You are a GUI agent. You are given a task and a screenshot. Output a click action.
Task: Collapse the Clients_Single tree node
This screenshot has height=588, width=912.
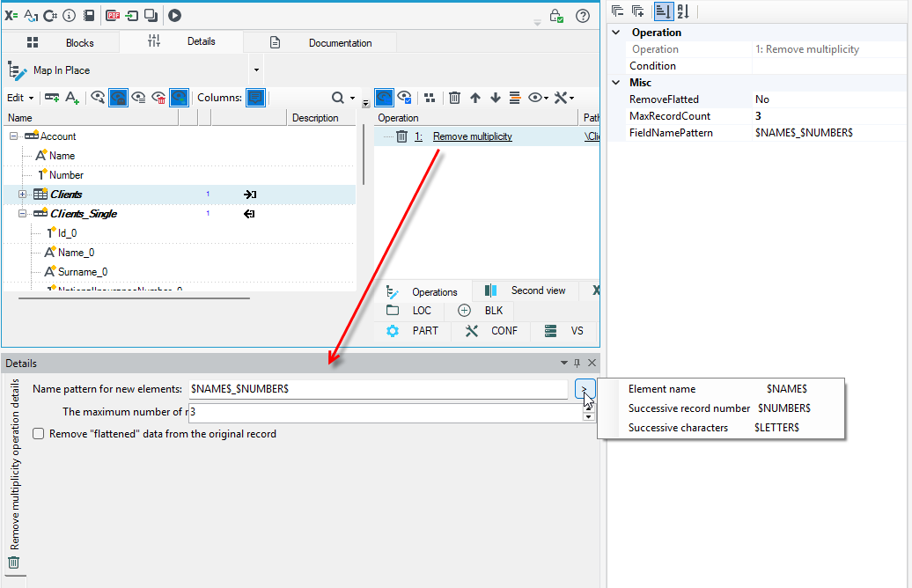[22, 213]
